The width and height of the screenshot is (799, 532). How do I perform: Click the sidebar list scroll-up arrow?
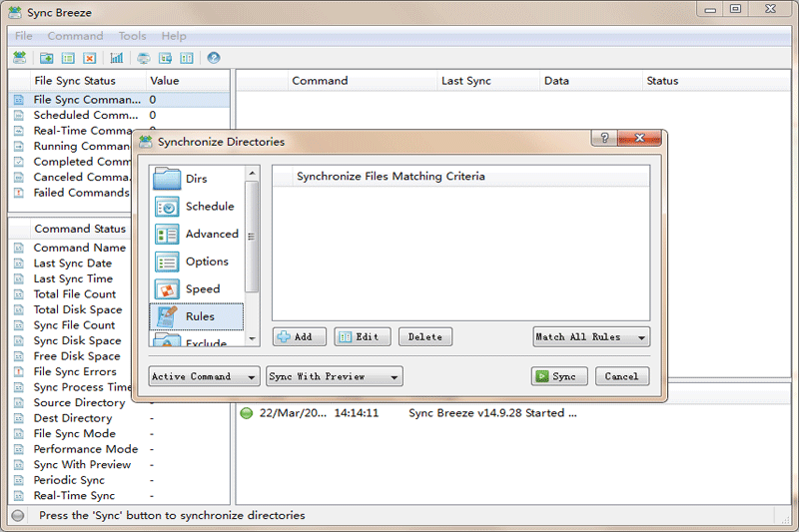tap(252, 173)
